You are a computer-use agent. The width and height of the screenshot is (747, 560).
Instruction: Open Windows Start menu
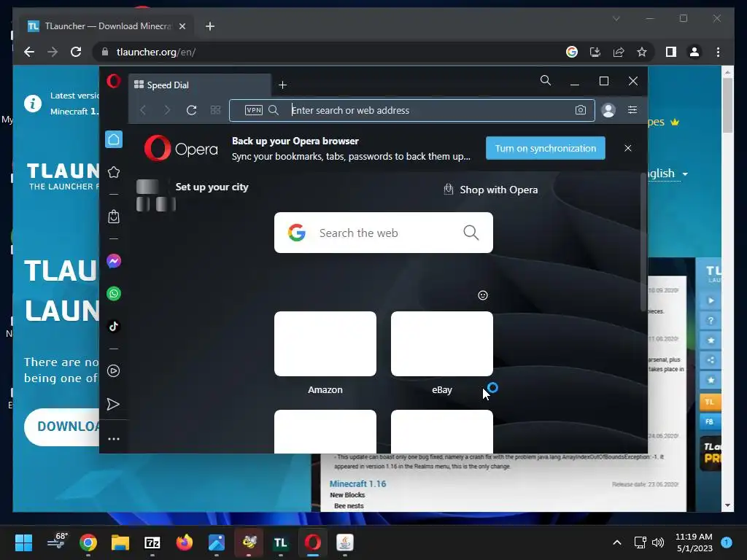point(23,542)
